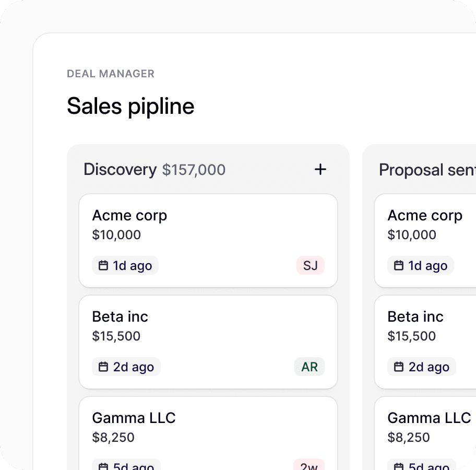This screenshot has width=476, height=470.
Task: Open the '1d ago' chip in Proposal sent
Action: click(x=421, y=266)
